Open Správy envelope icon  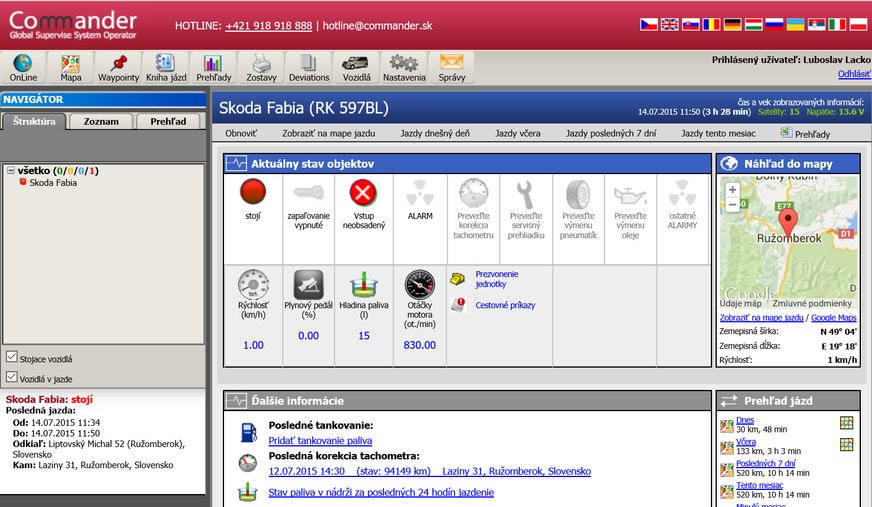451,67
